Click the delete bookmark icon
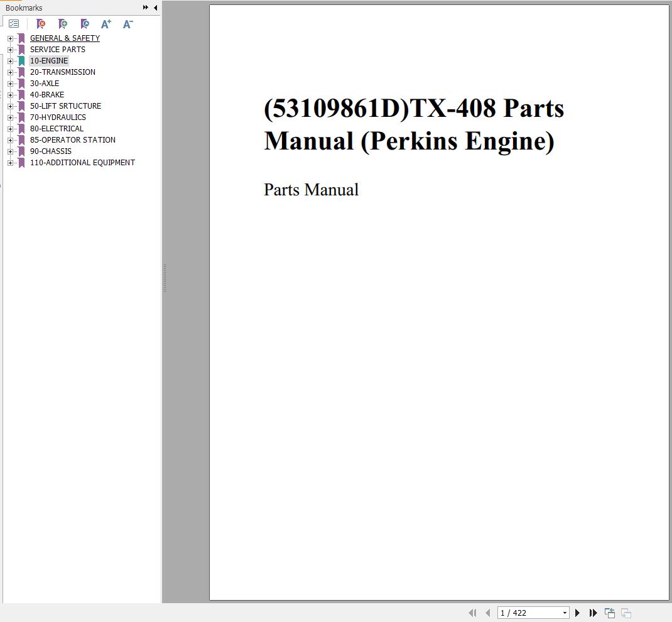Screen dimensions: 672x622 coord(41,24)
